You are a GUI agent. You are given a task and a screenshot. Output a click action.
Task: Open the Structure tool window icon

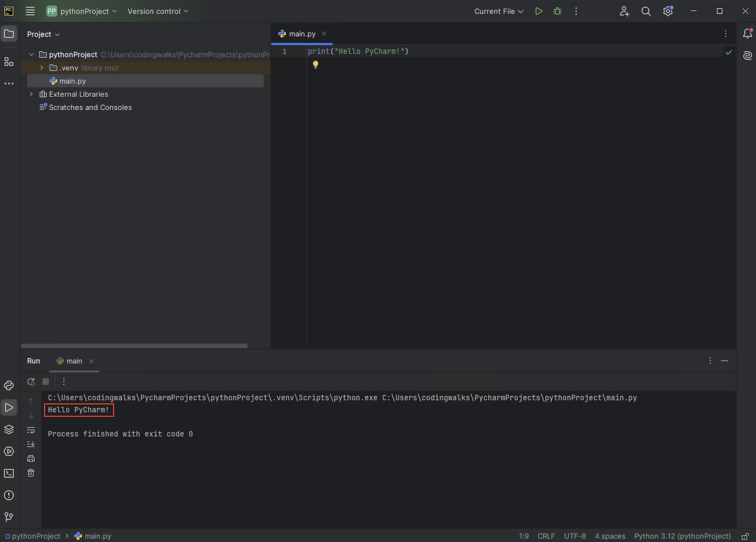pos(9,61)
